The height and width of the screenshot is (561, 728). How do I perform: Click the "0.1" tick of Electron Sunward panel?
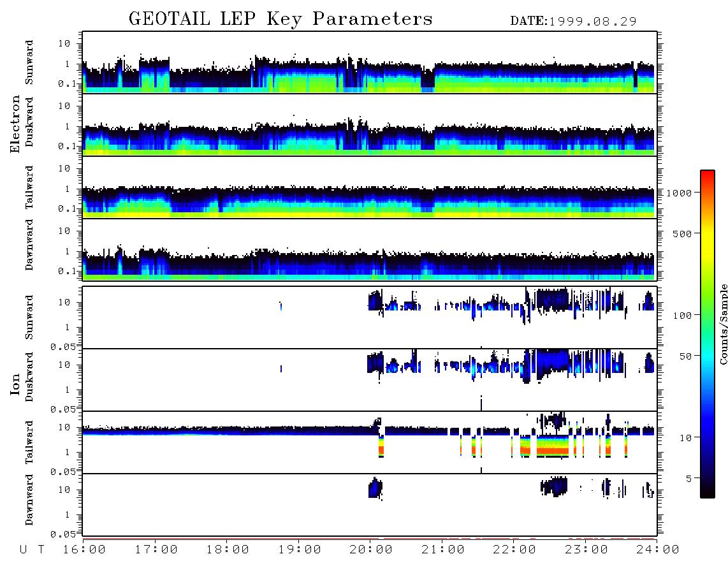[x=67, y=84]
